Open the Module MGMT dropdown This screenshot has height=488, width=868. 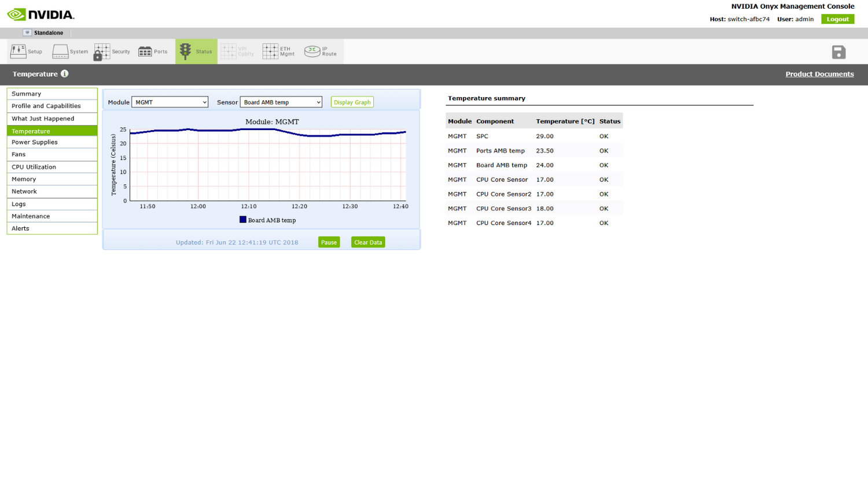click(170, 102)
